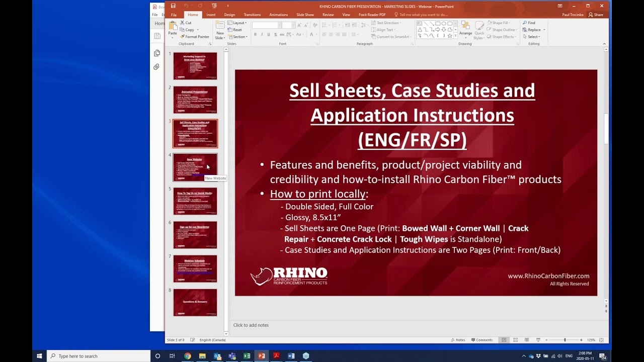Viewport: 644px width, 362px height.
Task: Click the Save icon in title bar
Action: [x=173, y=6]
